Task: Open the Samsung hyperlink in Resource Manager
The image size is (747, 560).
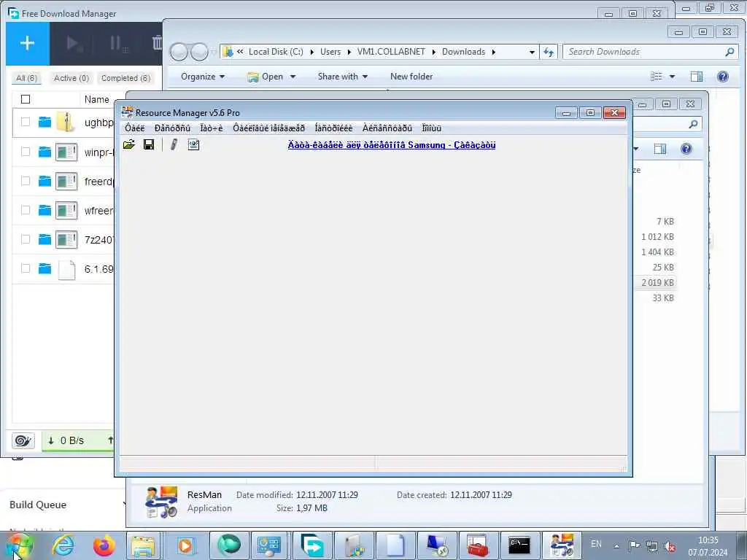Action: (392, 145)
